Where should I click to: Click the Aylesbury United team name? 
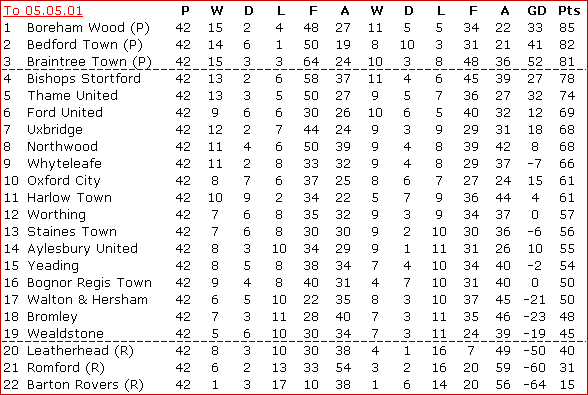82,249
